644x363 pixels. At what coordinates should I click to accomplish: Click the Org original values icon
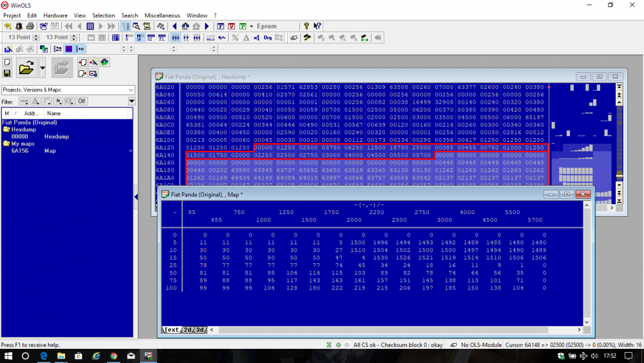pos(268,38)
